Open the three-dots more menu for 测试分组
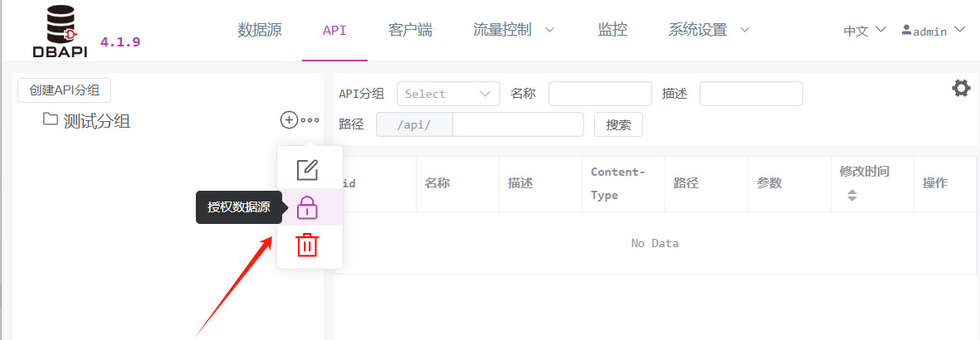This screenshot has width=980, height=340. [x=310, y=120]
